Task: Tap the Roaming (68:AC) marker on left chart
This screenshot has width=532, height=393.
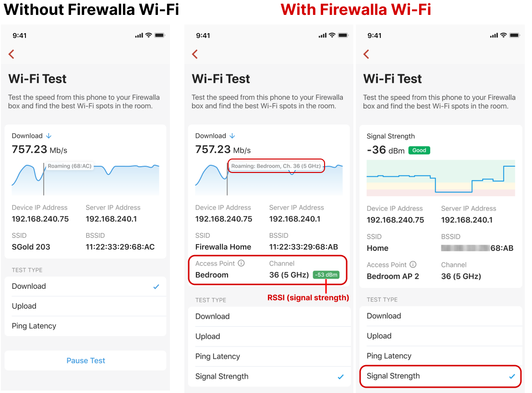Action: point(70,166)
